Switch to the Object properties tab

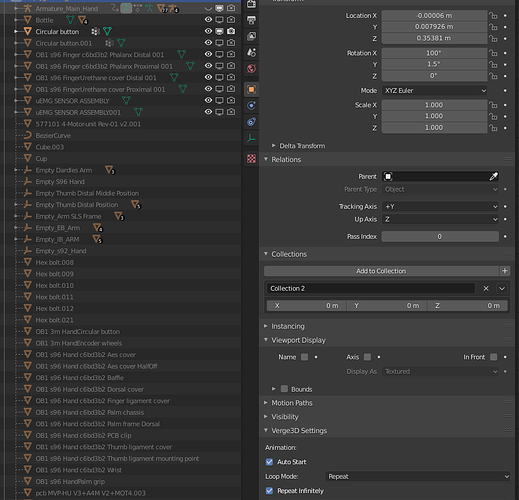tap(251, 89)
